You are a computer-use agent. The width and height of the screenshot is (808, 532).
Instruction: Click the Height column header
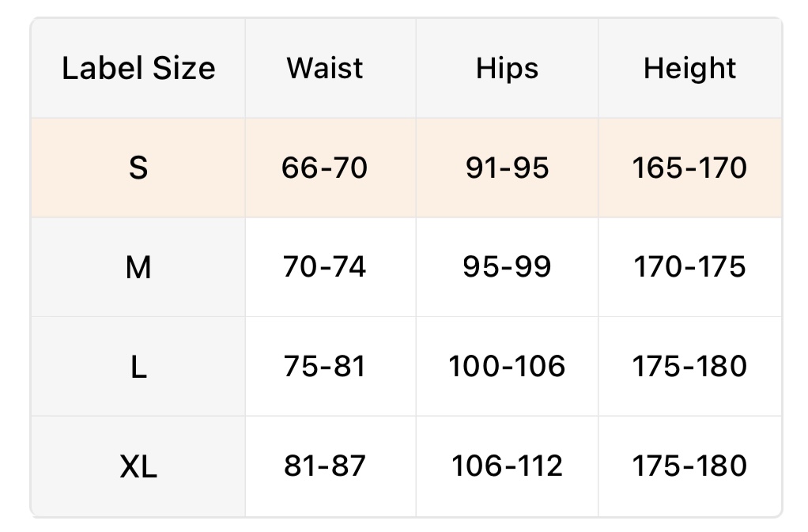689,69
